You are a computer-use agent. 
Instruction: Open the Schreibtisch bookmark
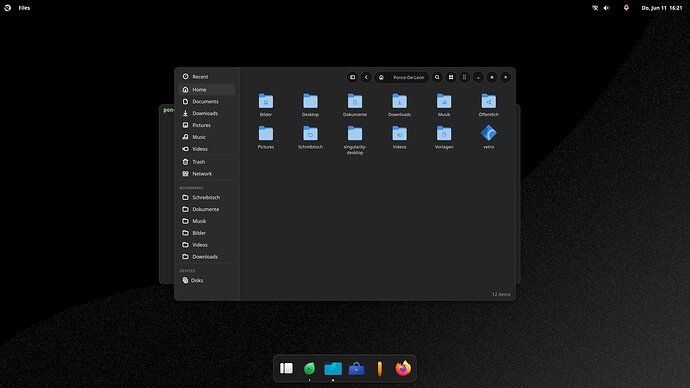click(207, 197)
